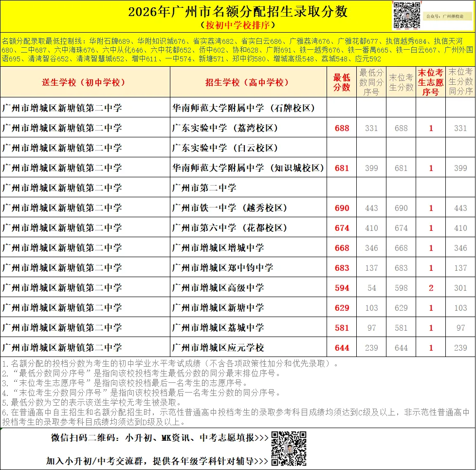Click note 4 explaining 末位考生分数同分序号
476x470 pixels.
tap(142, 393)
